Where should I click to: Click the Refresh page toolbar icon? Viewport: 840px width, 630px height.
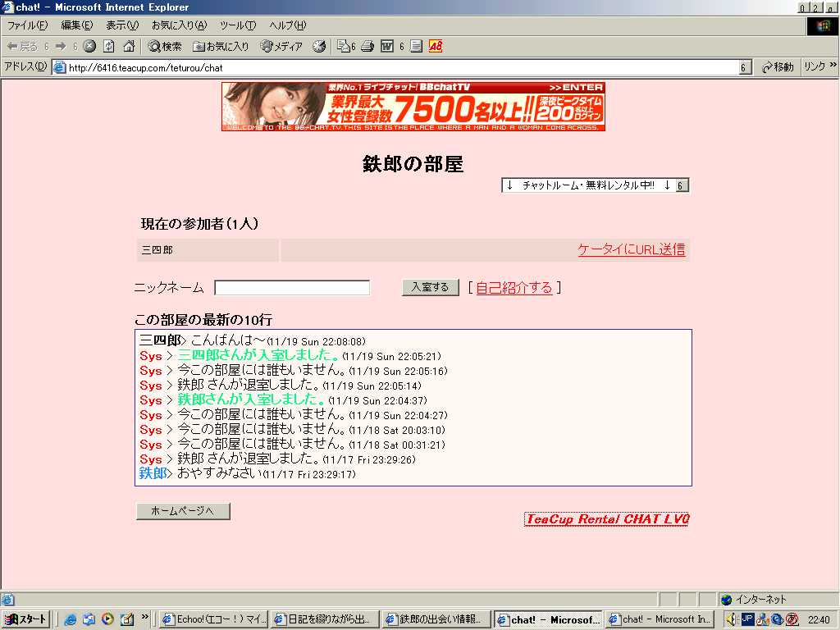109,46
